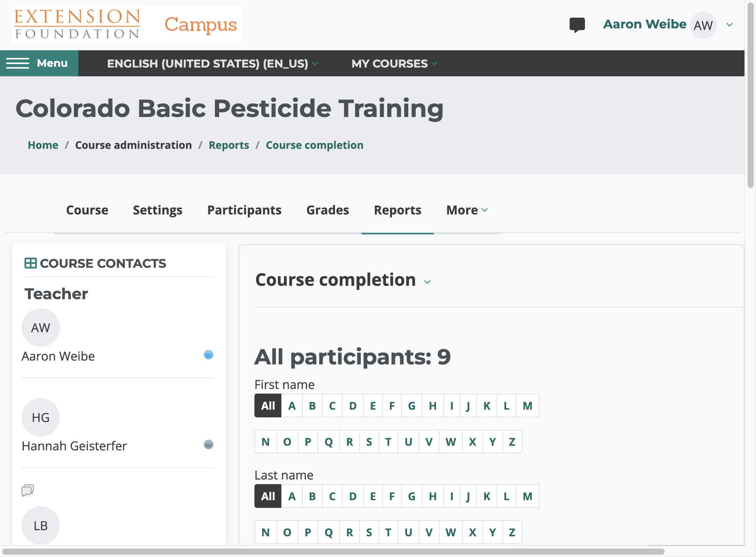Click the AW user avatar in header
756x557 pixels.
703,25
